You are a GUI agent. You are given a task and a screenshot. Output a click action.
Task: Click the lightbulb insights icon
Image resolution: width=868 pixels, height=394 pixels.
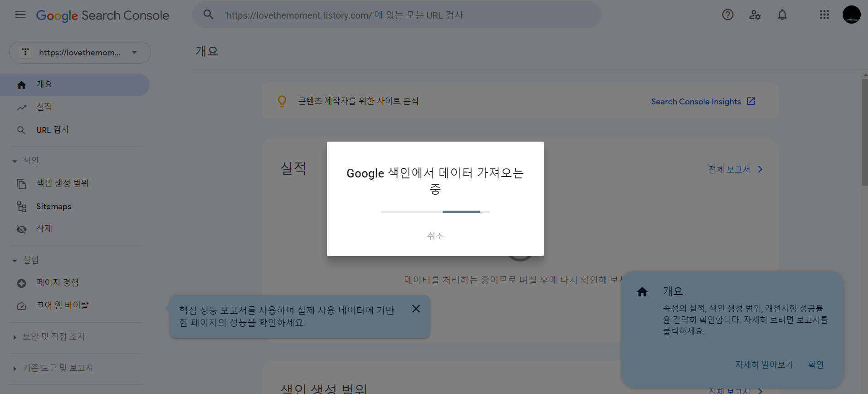pyautogui.click(x=282, y=101)
